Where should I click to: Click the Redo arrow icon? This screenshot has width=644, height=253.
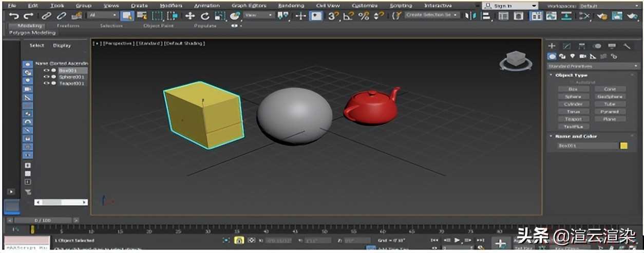pyautogui.click(x=28, y=16)
